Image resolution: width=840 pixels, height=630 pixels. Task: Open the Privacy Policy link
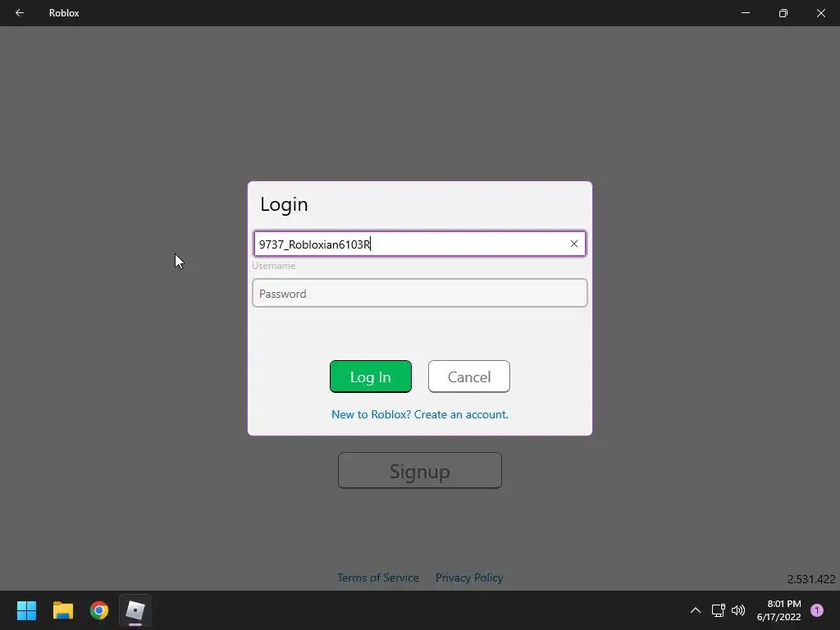click(x=468, y=577)
